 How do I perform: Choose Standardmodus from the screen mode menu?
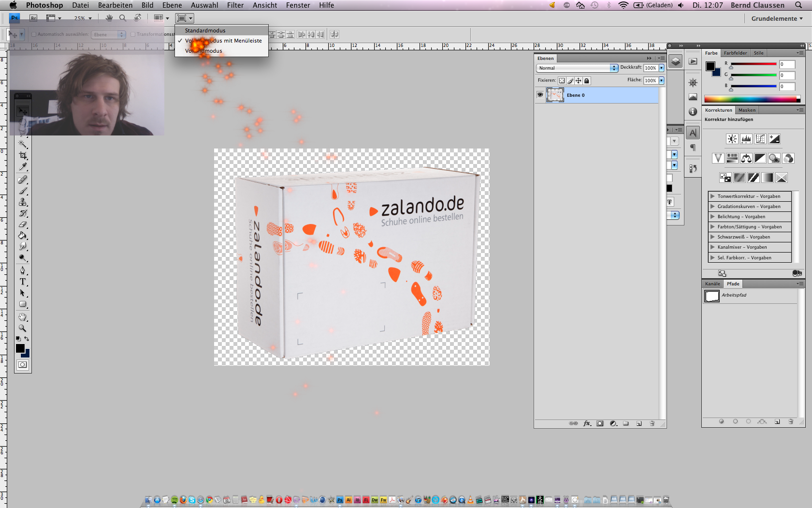pyautogui.click(x=205, y=30)
